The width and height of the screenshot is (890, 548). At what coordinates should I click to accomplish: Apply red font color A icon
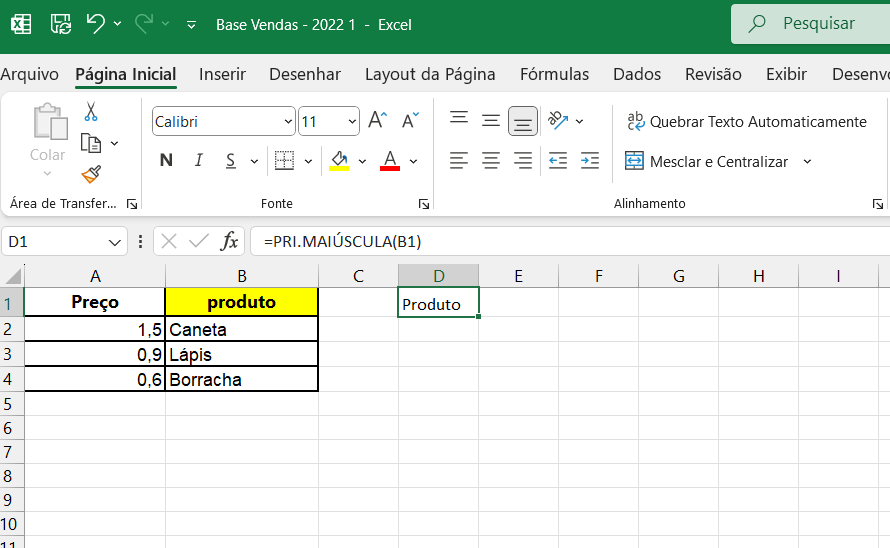[390, 161]
